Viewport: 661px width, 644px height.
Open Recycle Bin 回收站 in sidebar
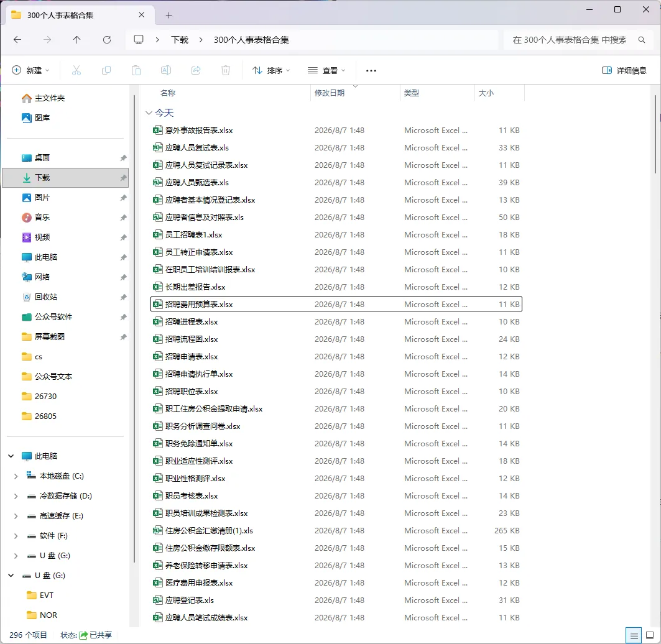point(40,297)
